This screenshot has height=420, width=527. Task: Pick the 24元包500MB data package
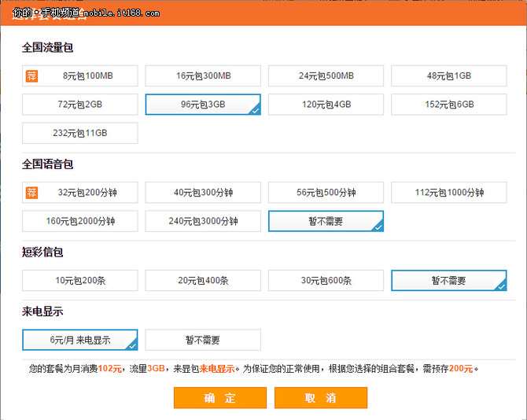pyautogui.click(x=326, y=76)
